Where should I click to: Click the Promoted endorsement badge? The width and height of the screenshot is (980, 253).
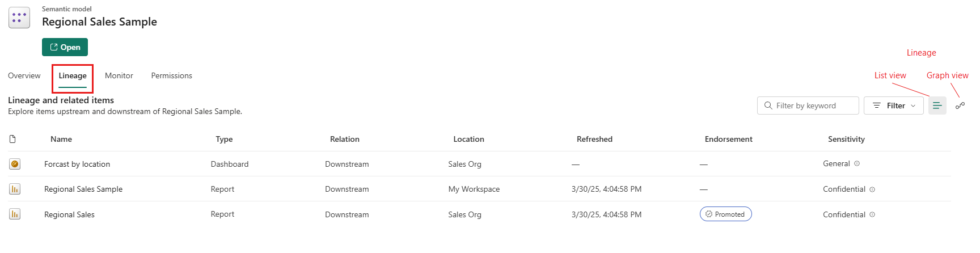(725, 214)
